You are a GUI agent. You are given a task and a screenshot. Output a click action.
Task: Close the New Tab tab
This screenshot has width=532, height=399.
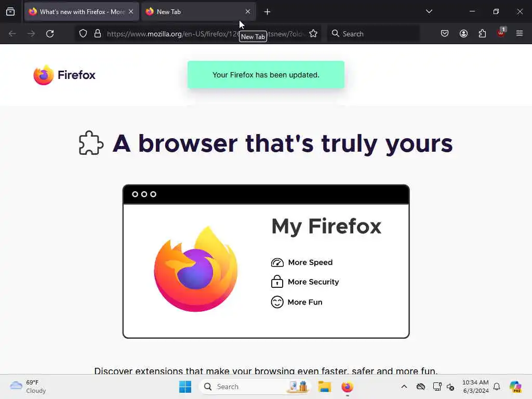(x=248, y=11)
